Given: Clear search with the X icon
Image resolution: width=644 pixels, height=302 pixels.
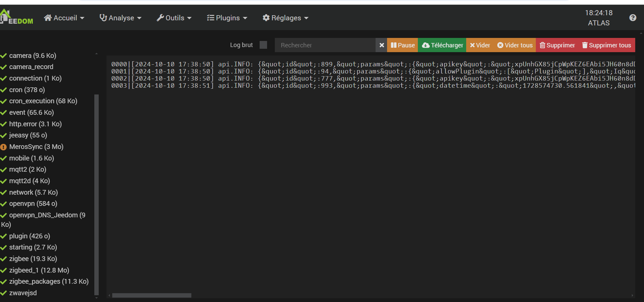Looking at the screenshot, I should point(381,45).
